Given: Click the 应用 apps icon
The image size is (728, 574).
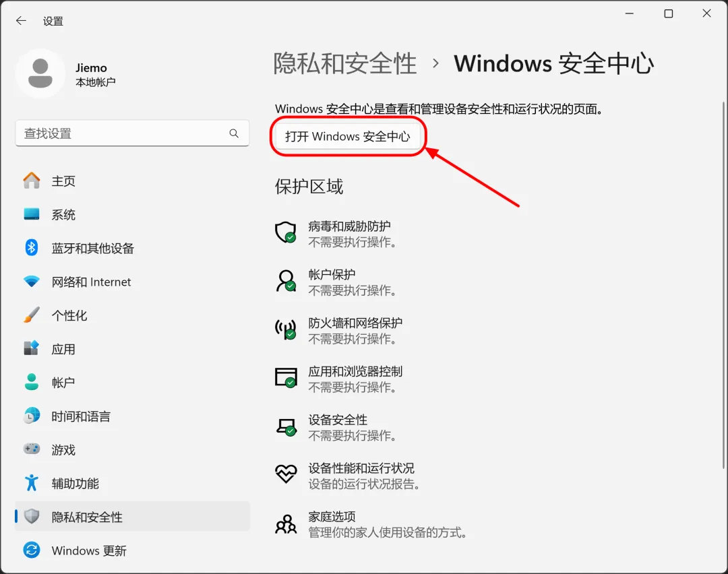Looking at the screenshot, I should tap(32, 348).
